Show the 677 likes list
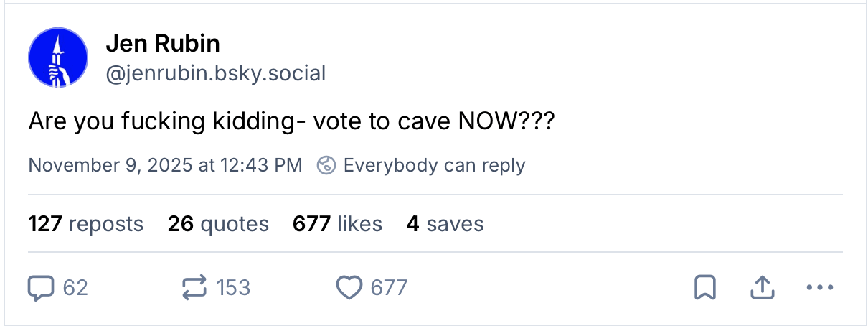Viewport: 868px width, 326px height. (337, 224)
